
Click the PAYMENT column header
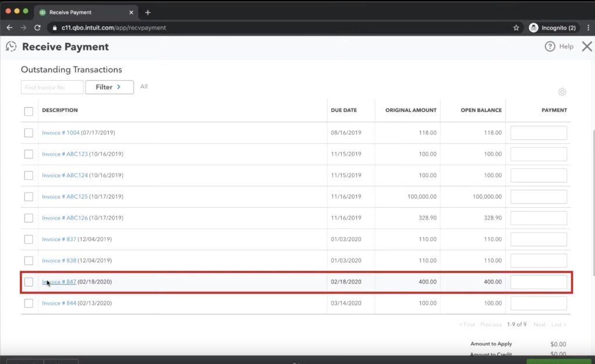tap(554, 110)
